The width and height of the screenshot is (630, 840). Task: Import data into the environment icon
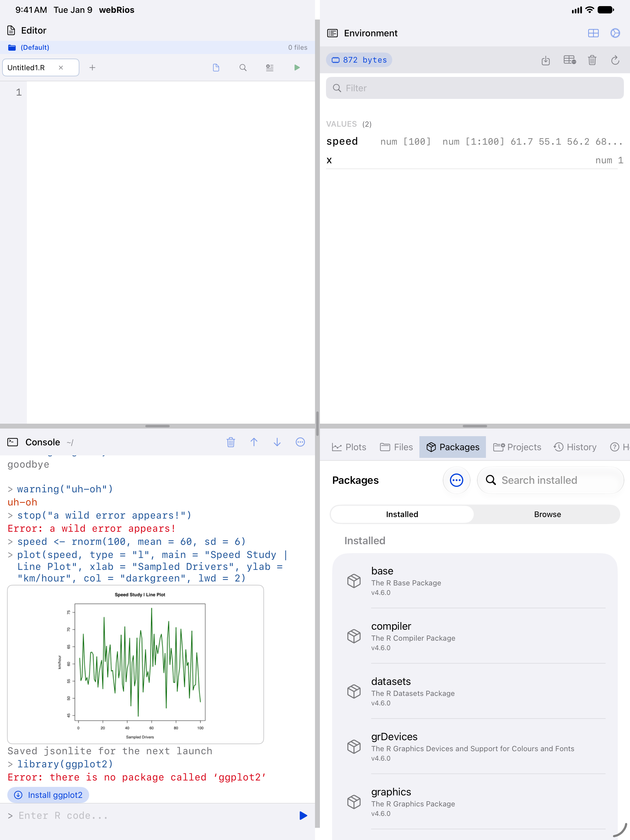(x=546, y=60)
